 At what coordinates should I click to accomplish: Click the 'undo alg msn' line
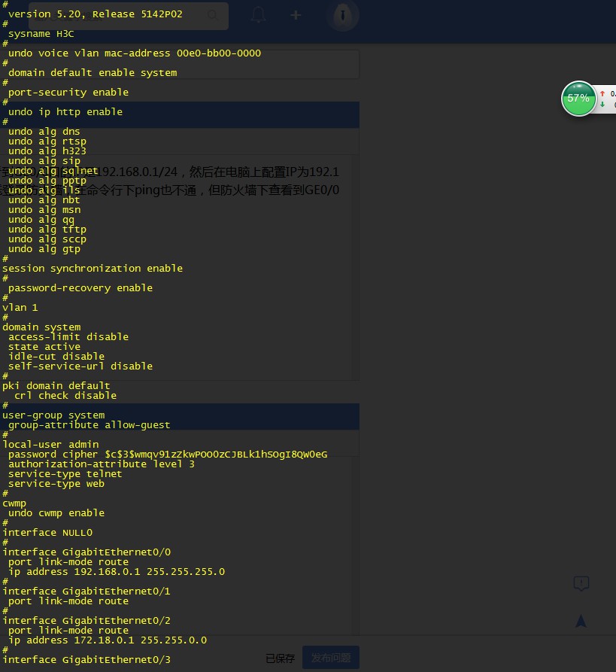(x=44, y=210)
